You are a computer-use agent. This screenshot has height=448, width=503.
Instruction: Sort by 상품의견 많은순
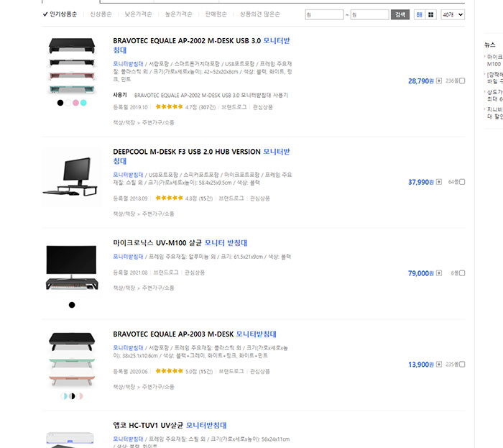260,14
